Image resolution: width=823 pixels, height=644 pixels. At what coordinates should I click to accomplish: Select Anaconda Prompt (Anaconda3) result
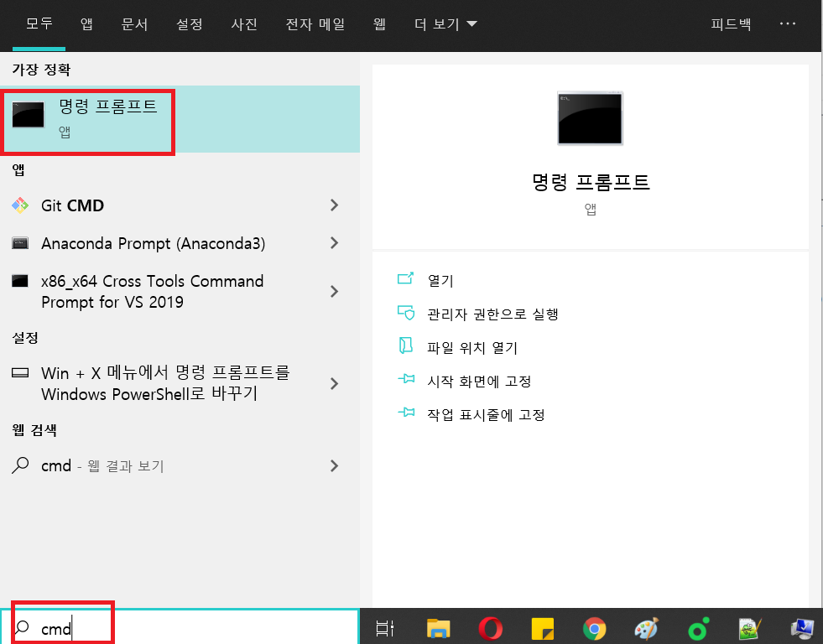pyautogui.click(x=154, y=243)
